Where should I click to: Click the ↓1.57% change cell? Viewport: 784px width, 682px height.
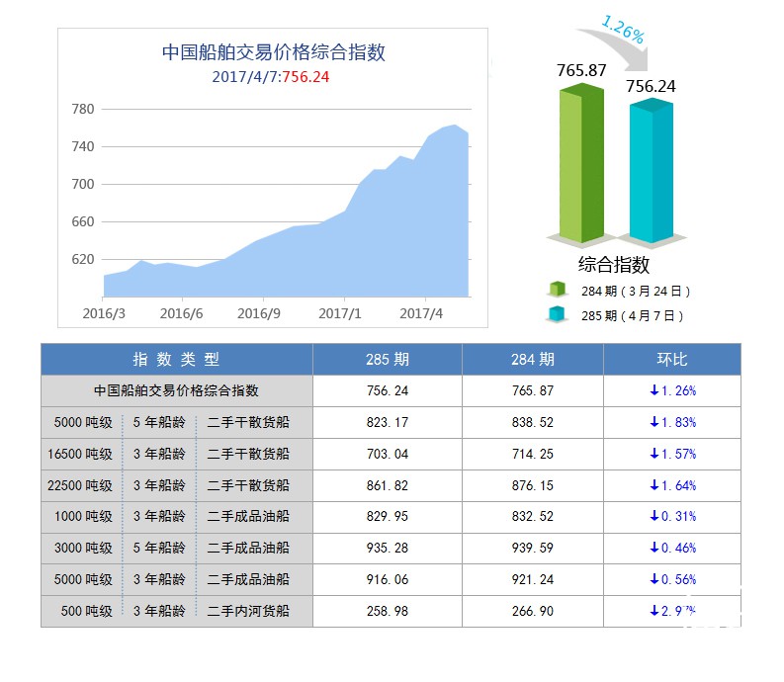click(x=672, y=454)
